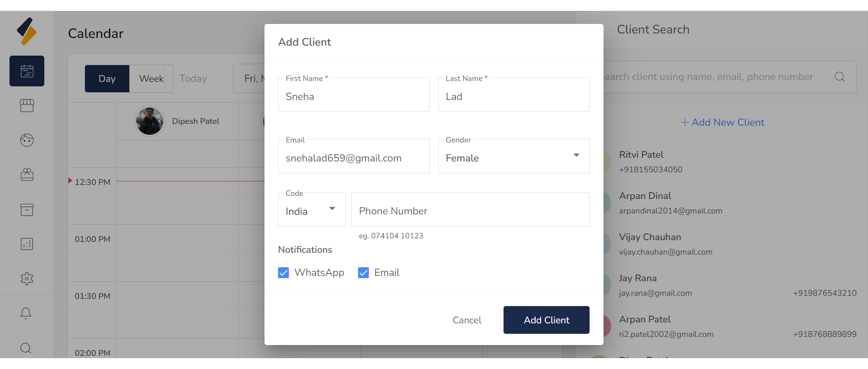Switch to Week view tab
The width and height of the screenshot is (868, 369).
[x=151, y=79]
